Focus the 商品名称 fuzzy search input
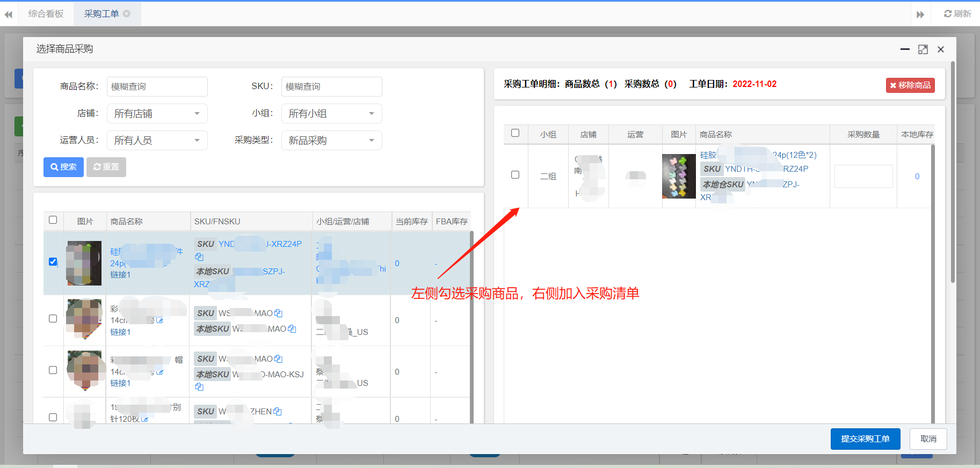 click(157, 86)
